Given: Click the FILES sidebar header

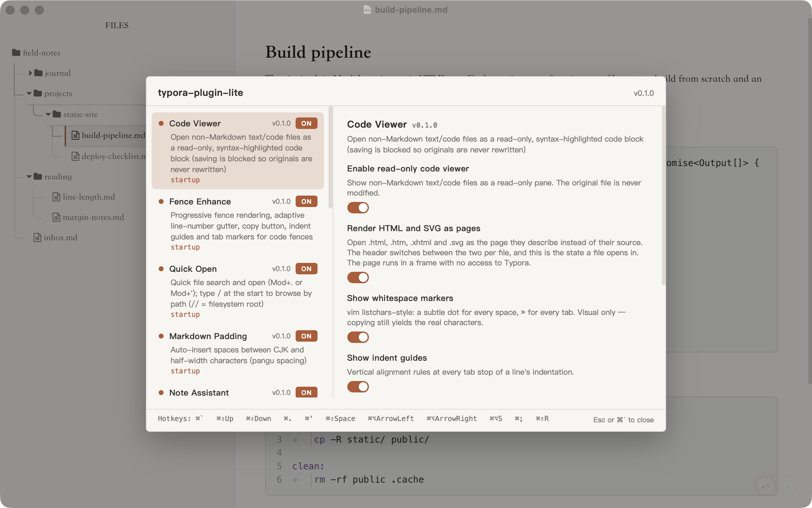Looking at the screenshot, I should pyautogui.click(x=117, y=25).
